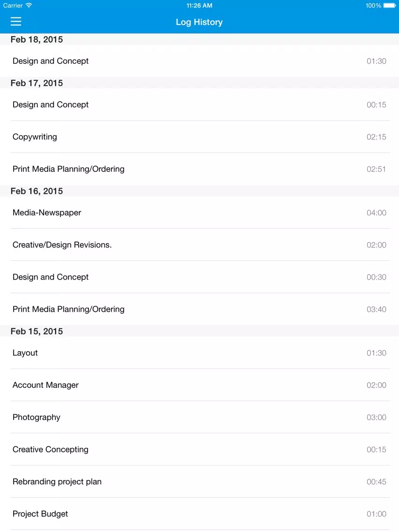Select the Media-Newspaper log entry
The height and width of the screenshot is (532, 399).
199,213
